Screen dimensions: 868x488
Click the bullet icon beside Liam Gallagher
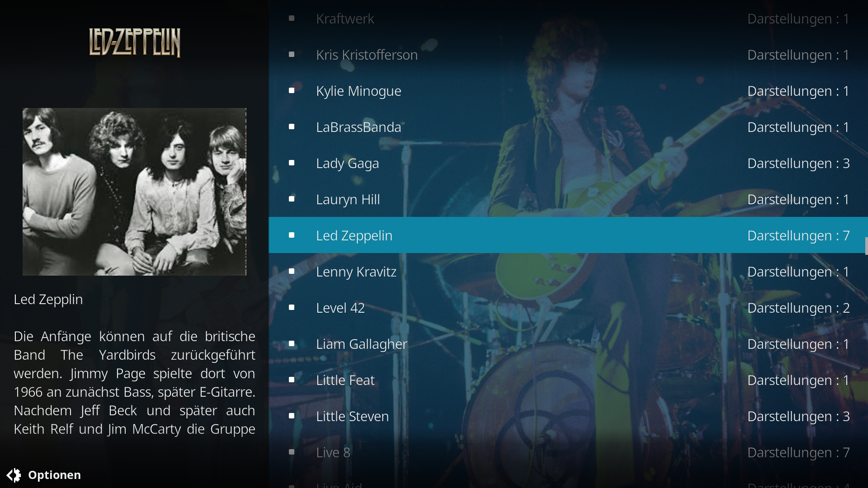click(292, 343)
